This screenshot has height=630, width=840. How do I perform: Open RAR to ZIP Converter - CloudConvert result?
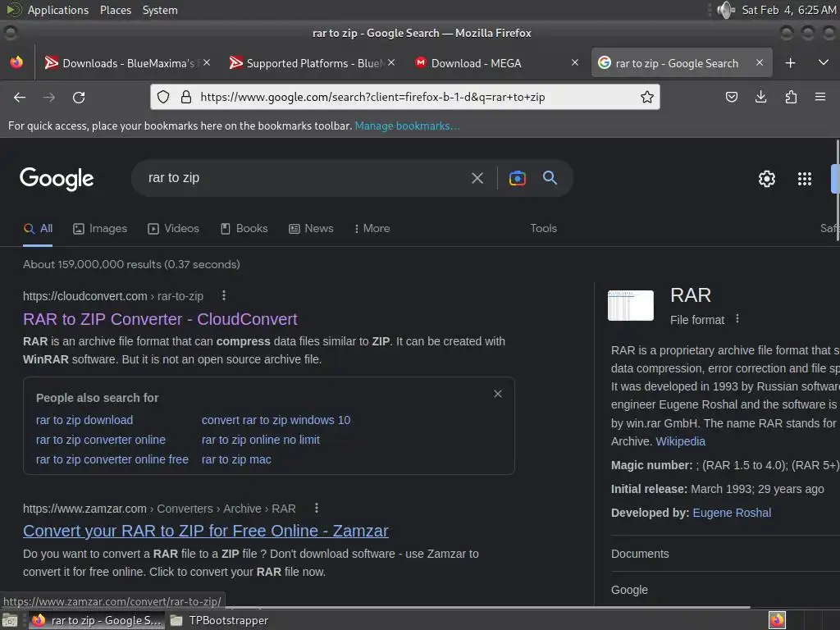point(160,319)
